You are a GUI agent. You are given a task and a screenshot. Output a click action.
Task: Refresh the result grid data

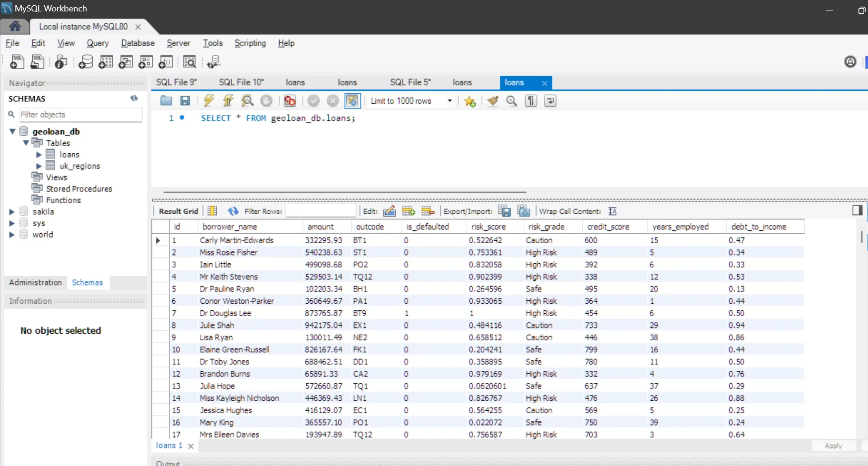[233, 211]
